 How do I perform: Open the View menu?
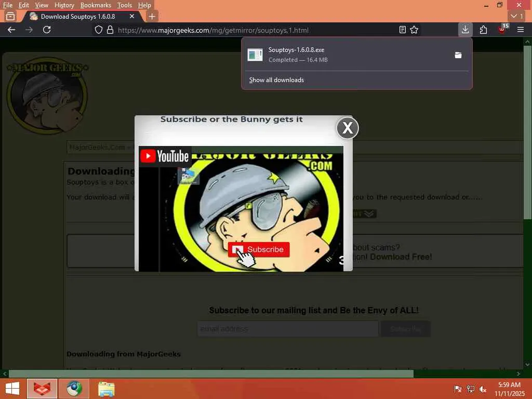click(x=42, y=5)
